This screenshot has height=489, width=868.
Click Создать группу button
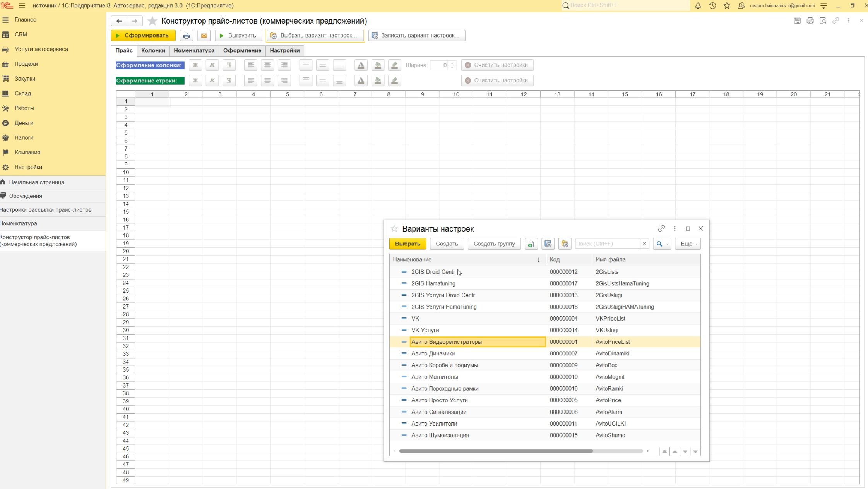[494, 244]
